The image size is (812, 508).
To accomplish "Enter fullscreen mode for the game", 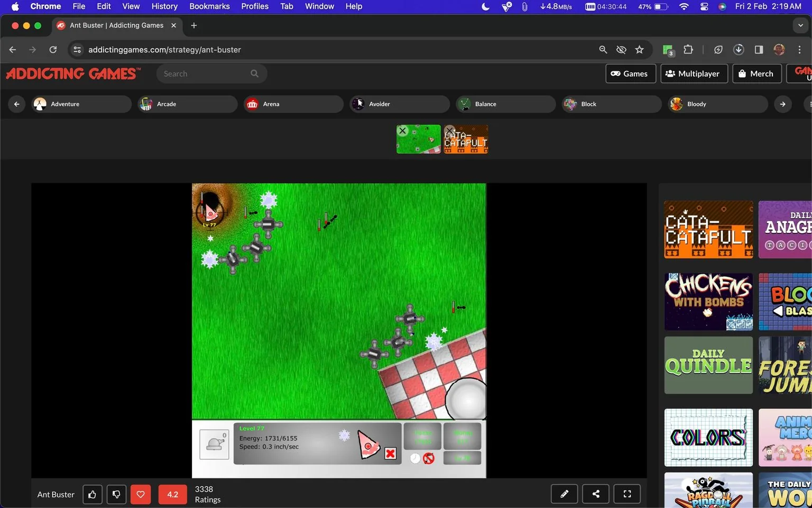I will 627,494.
